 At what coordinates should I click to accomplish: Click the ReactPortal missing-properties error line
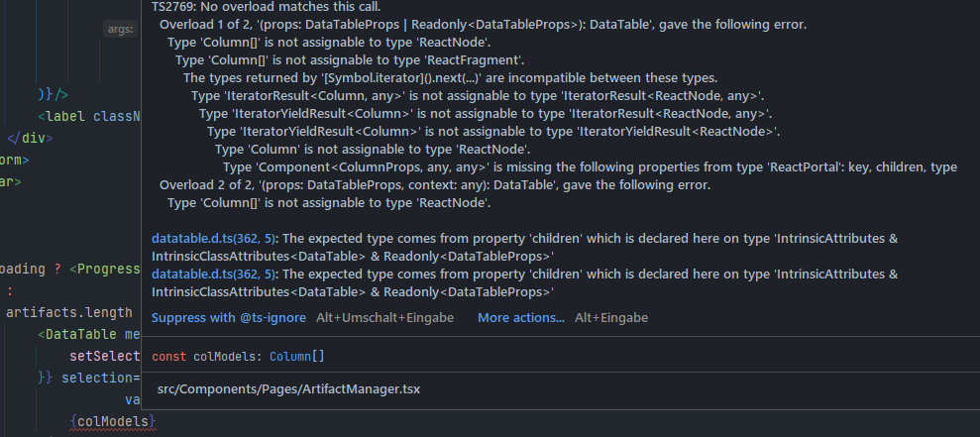590,167
